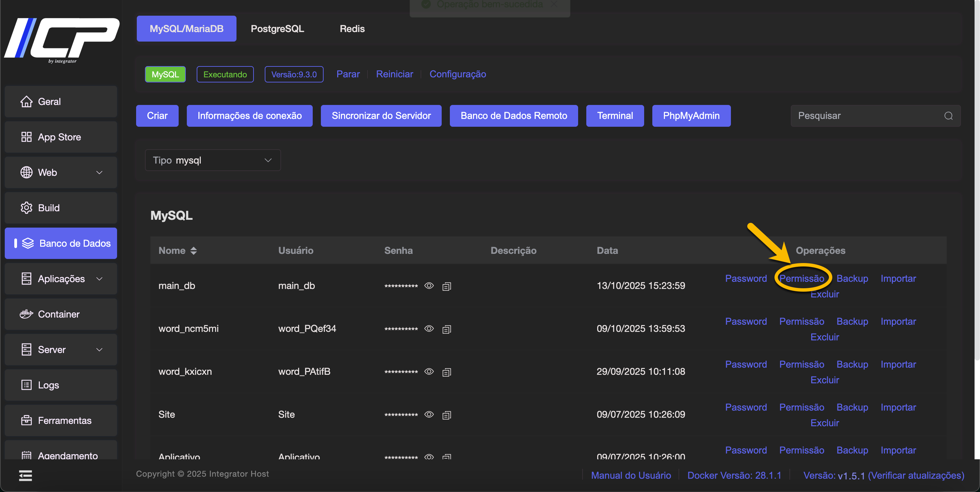Viewport: 980px width, 492px height.
Task: Click the Container docker icon
Action: [26, 314]
